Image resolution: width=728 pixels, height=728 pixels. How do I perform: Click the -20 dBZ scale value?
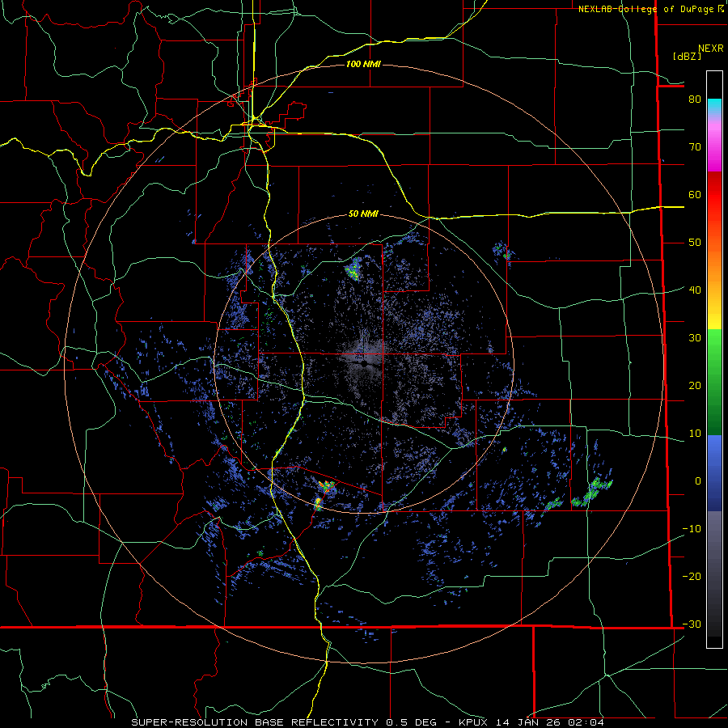pyautogui.click(x=692, y=576)
